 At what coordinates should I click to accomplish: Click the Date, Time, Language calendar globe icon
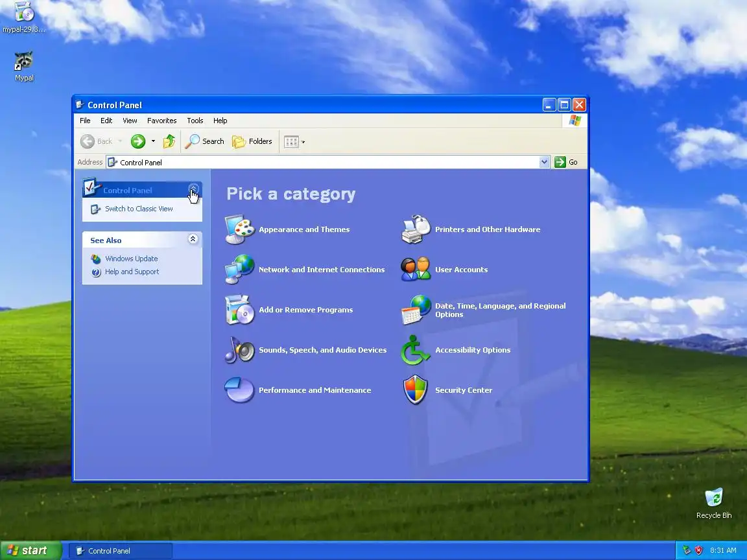pos(416,310)
